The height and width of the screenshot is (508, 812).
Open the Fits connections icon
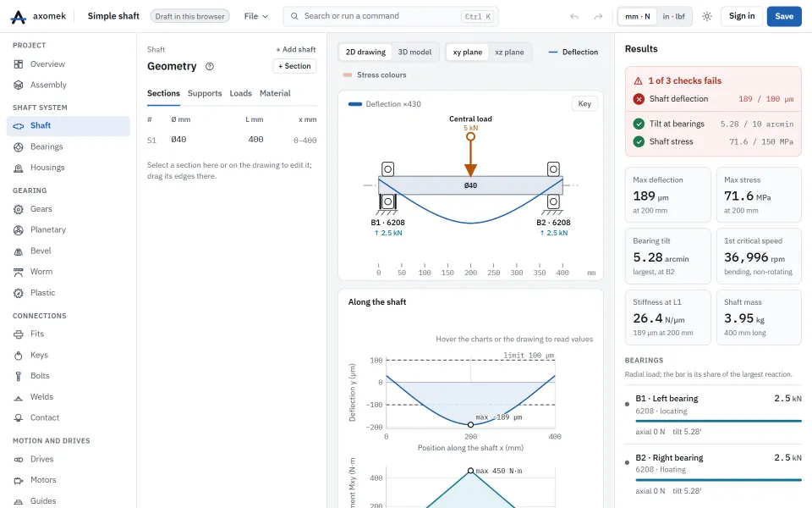18,334
